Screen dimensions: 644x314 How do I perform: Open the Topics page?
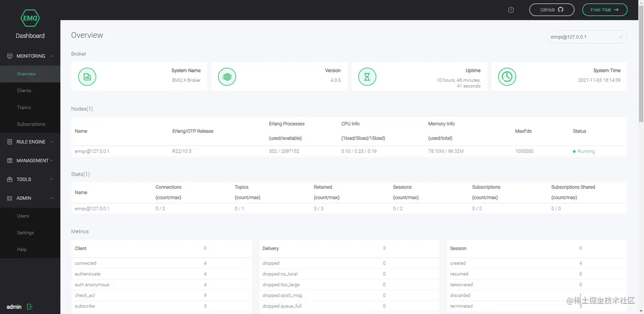coord(30,107)
